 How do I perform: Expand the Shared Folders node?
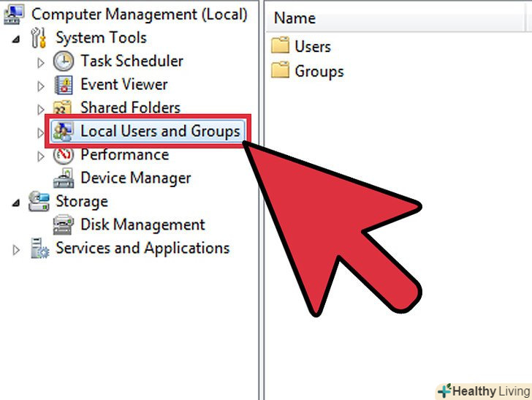pos(41,110)
